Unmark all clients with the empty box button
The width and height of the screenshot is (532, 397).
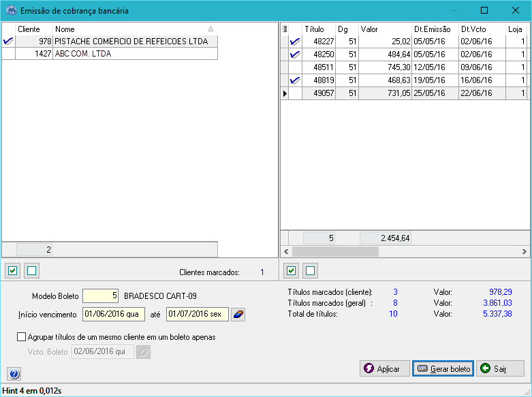[32, 271]
